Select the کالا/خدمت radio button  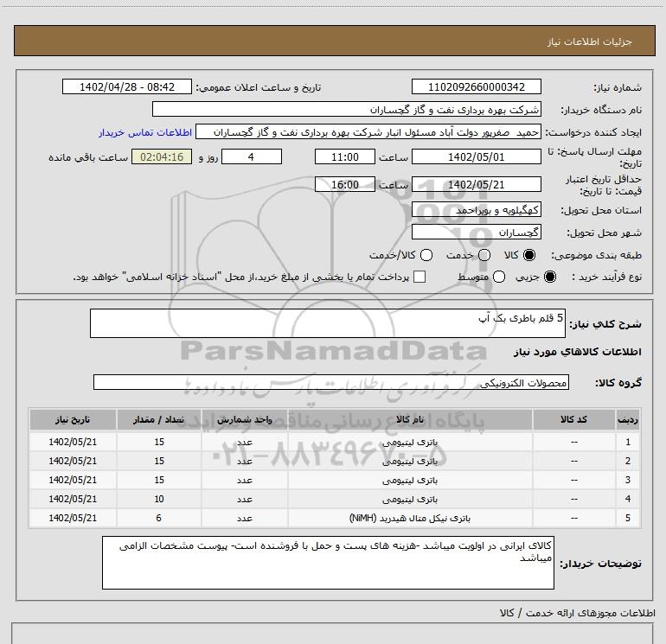(x=426, y=255)
